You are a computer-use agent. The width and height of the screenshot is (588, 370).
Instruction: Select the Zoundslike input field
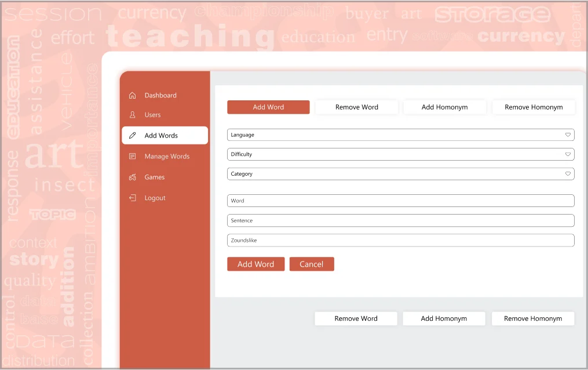(400, 240)
